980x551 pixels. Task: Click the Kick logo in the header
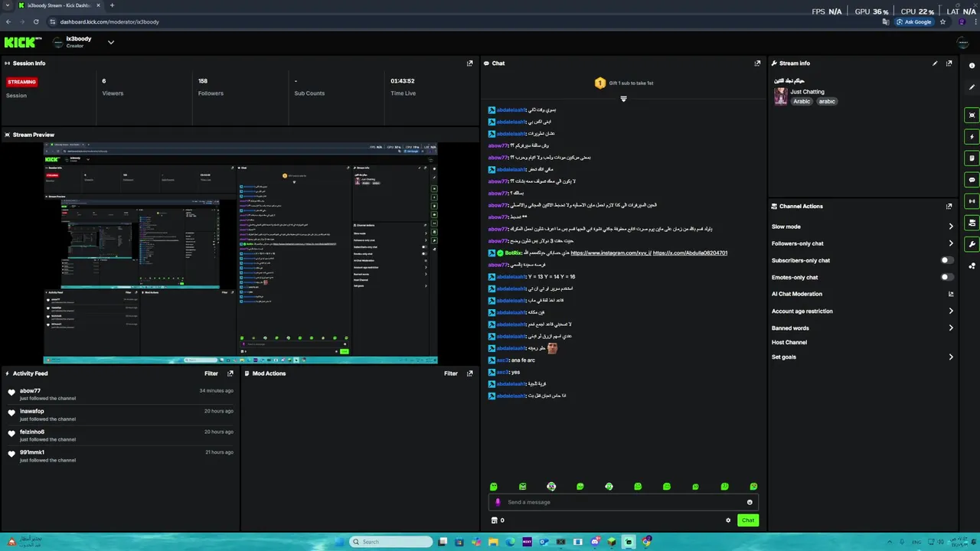pyautogui.click(x=23, y=42)
